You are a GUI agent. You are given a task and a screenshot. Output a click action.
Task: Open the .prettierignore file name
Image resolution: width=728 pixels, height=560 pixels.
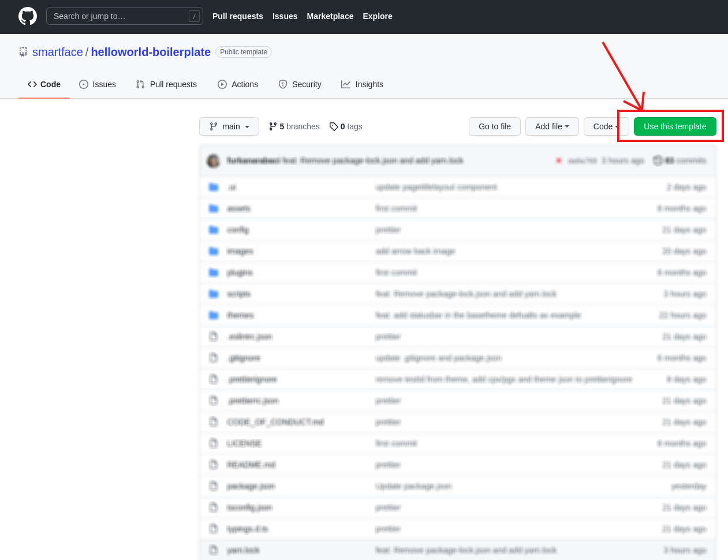pyautogui.click(x=252, y=379)
